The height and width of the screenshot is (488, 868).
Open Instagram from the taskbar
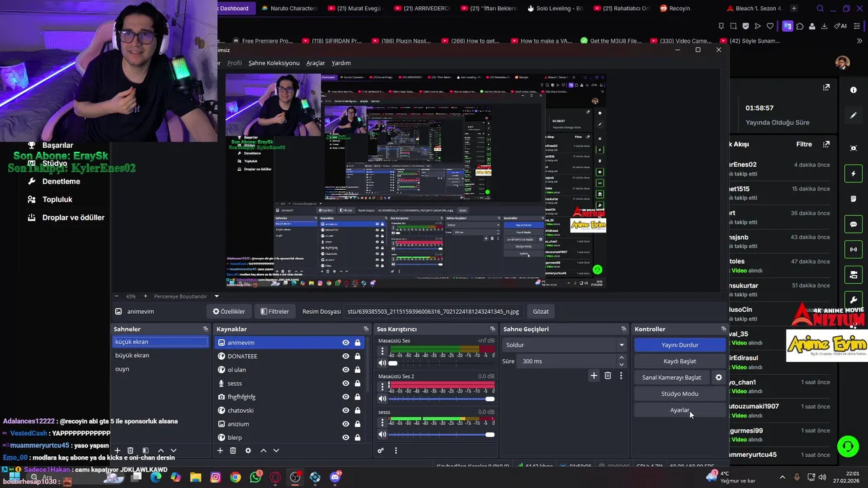tap(216, 478)
